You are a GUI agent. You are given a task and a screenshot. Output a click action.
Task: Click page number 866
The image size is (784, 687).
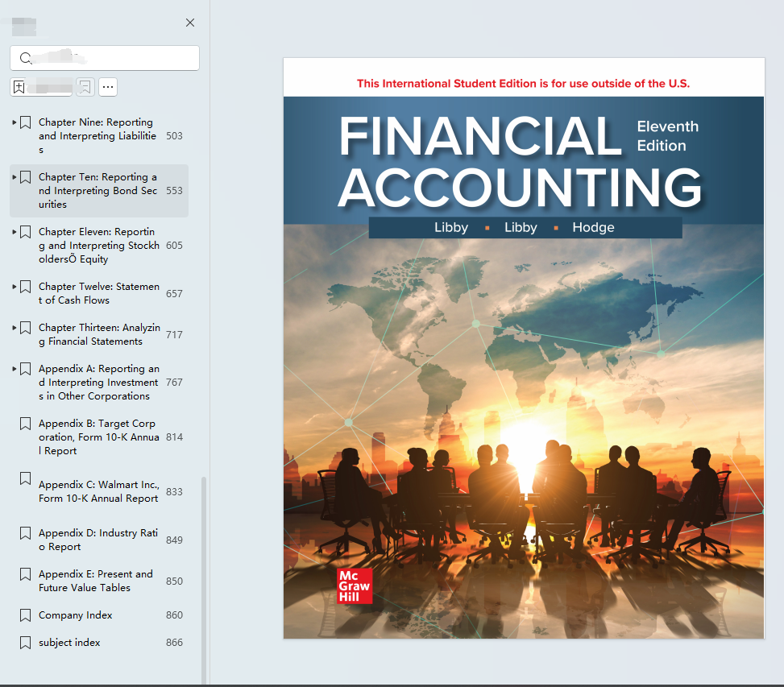(x=174, y=643)
